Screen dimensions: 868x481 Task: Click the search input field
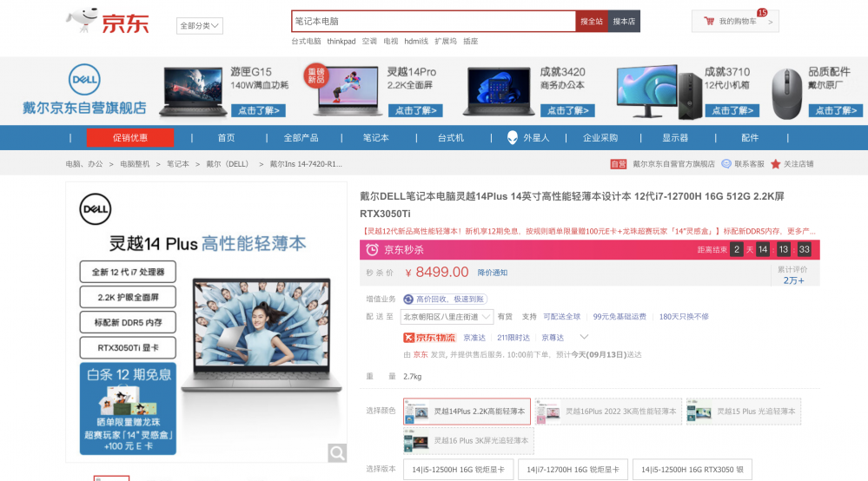click(x=432, y=21)
